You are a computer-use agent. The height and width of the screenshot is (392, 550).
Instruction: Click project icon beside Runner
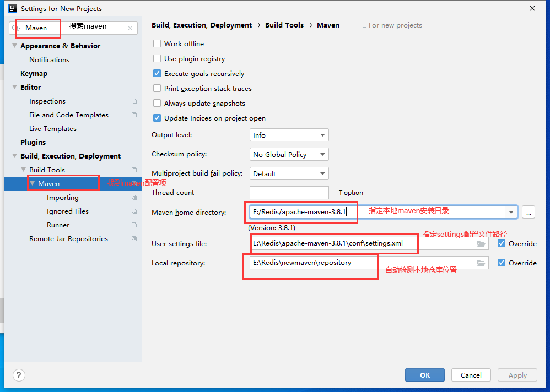tap(134, 225)
